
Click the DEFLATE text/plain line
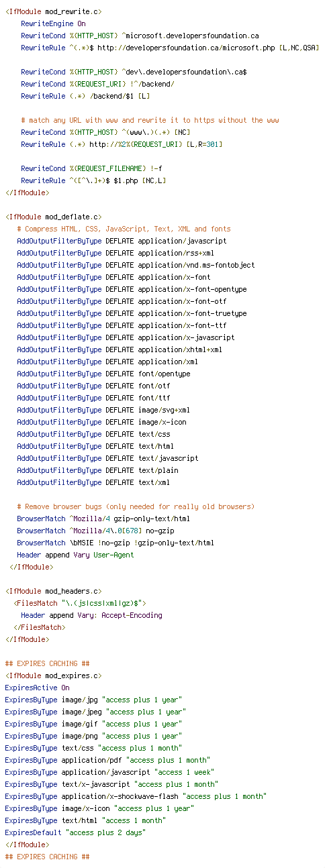97,470
